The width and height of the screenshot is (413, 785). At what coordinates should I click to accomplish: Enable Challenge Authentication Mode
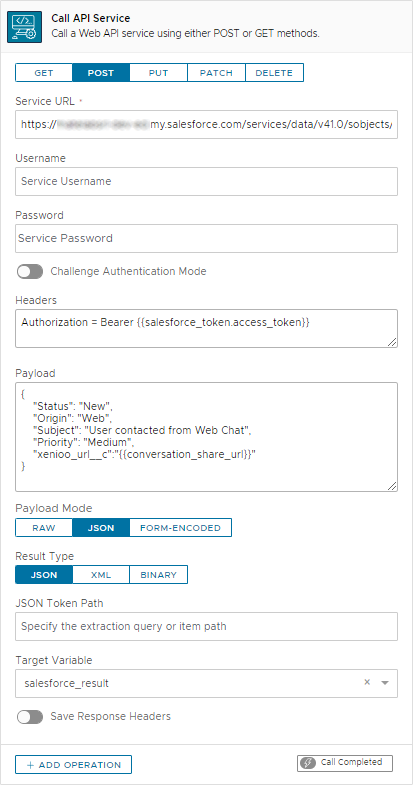coord(30,272)
